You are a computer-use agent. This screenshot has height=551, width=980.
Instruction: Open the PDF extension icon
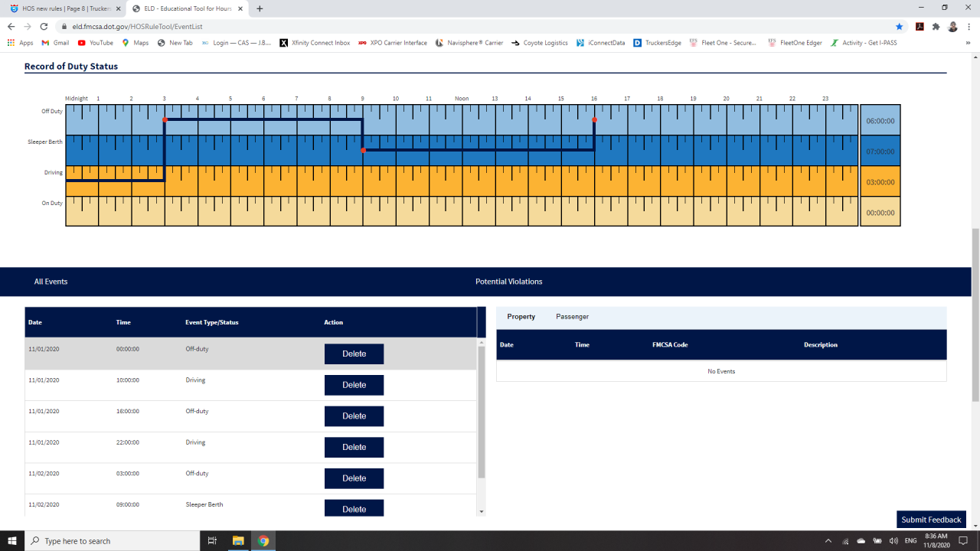pyautogui.click(x=920, y=26)
